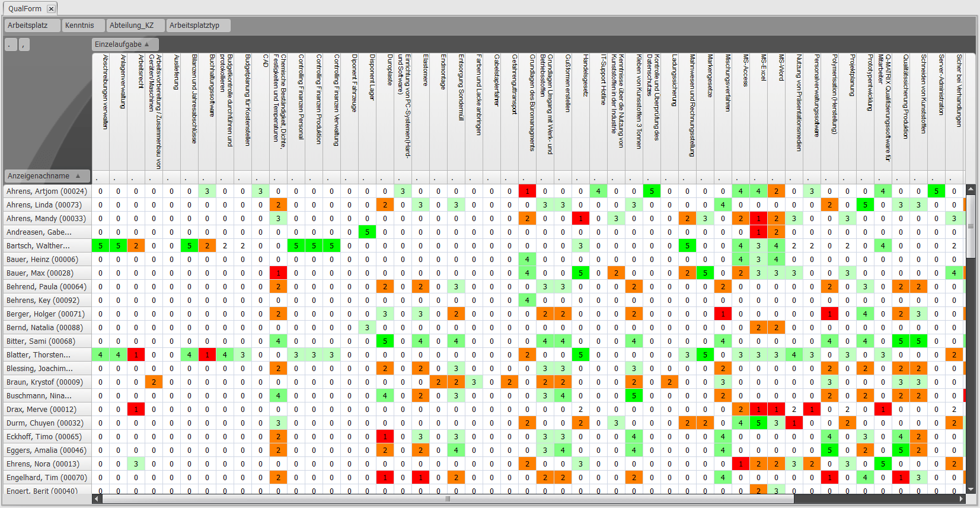Toggle sort on the Anzeigenachname row field
This screenshot has height=508, width=980.
(47, 176)
